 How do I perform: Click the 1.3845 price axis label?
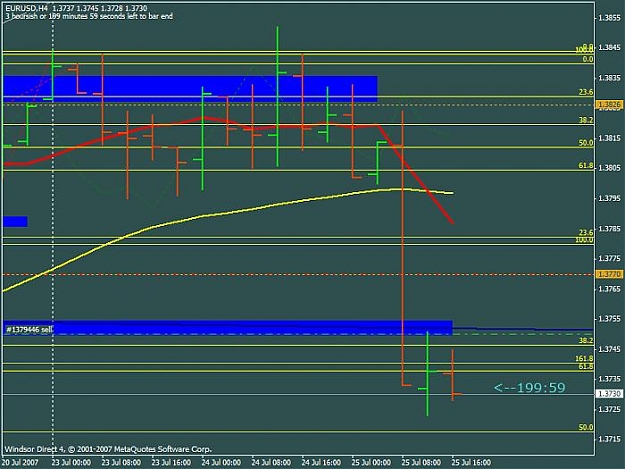[610, 47]
